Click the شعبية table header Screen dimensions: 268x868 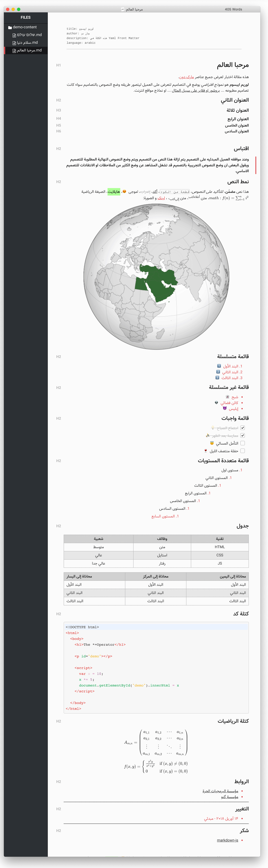[x=99, y=539]
